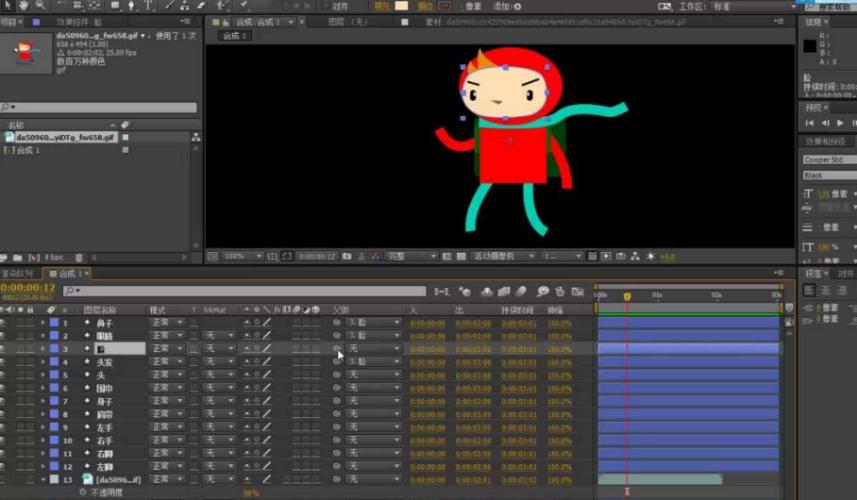Click the stopwatch icon next to 不透明度
Image resolution: width=857 pixels, height=500 pixels.
(83, 492)
